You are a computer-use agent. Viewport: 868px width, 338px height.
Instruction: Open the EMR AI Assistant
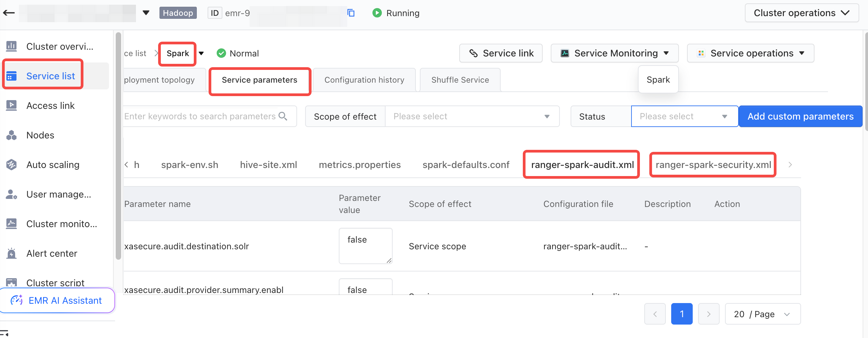(x=57, y=300)
